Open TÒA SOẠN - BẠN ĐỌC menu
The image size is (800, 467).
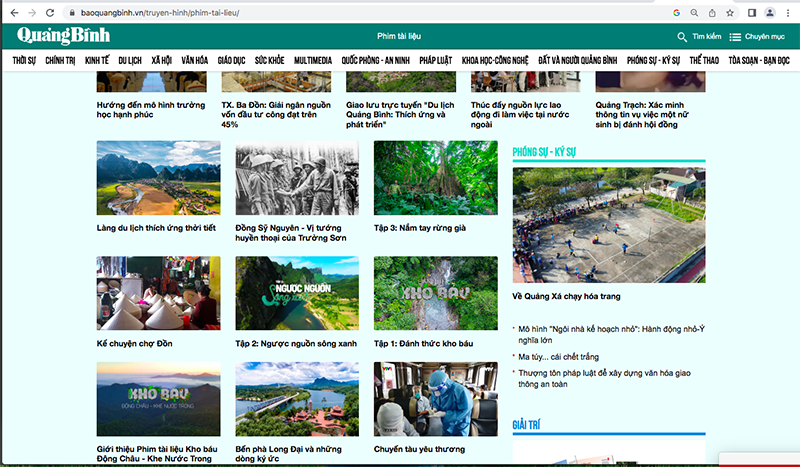tap(759, 60)
